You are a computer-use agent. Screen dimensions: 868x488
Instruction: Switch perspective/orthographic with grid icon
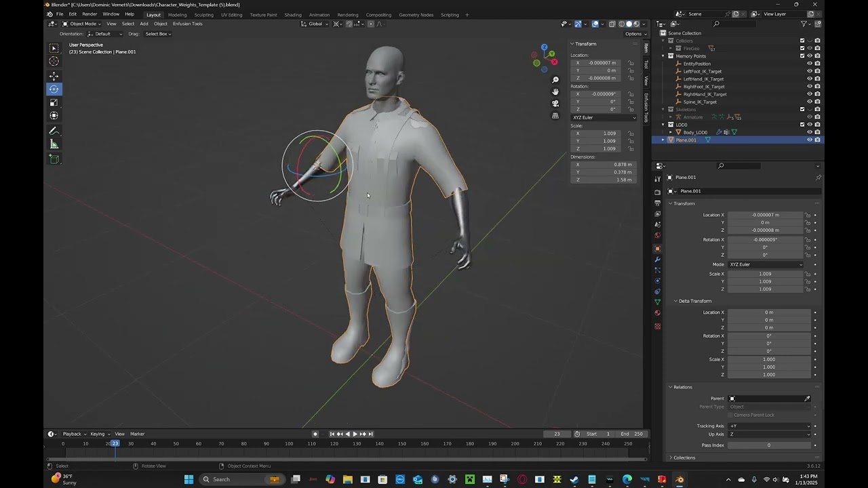[x=555, y=116]
